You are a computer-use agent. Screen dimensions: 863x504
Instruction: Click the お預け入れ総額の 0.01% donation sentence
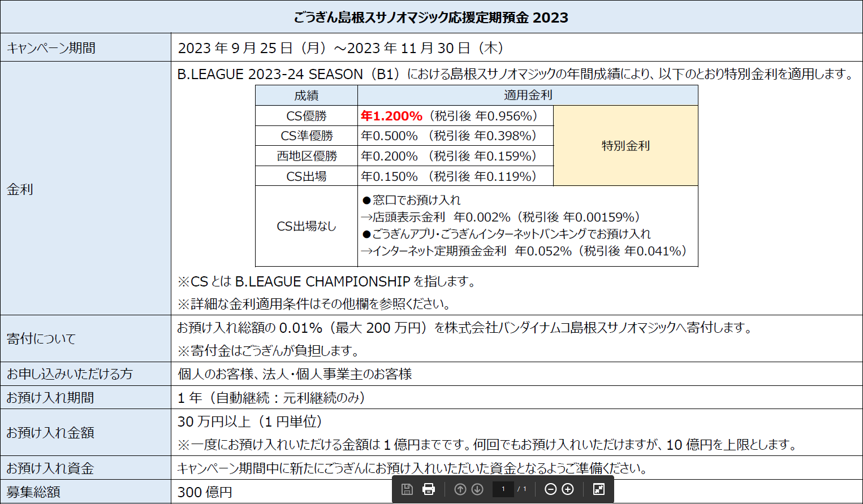[464, 328]
